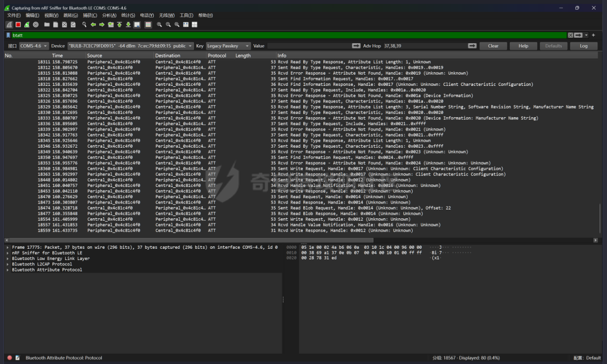Image resolution: width=607 pixels, height=364 pixels.
Task: Open the 编辑(E) menu
Action: point(33,16)
